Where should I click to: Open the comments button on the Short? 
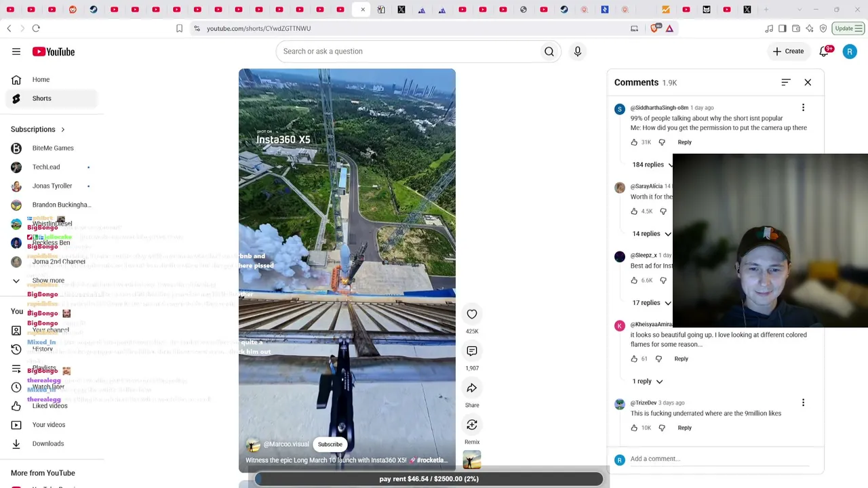pos(472,351)
